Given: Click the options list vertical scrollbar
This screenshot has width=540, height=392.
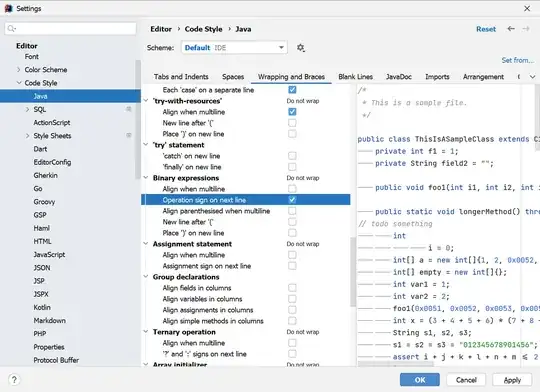Looking at the screenshot, I should point(353,272).
